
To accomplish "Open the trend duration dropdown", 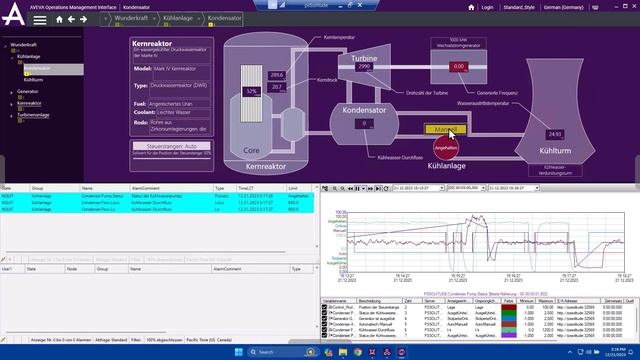I will tap(483, 188).
